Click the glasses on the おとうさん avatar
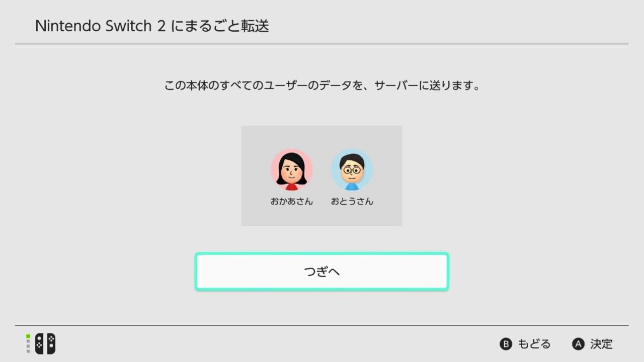This screenshot has width=644, height=362. (x=352, y=170)
